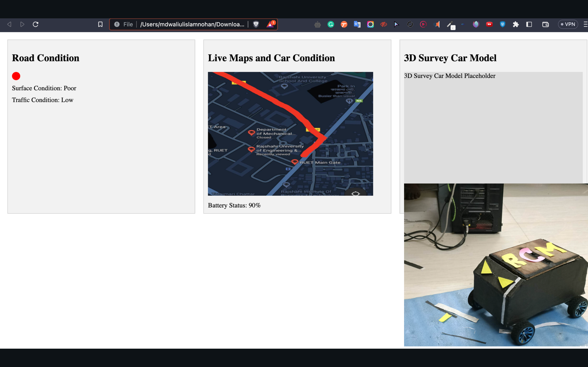588x367 pixels.
Task: Open the Brave Wallet icon
Action: click(x=545, y=24)
